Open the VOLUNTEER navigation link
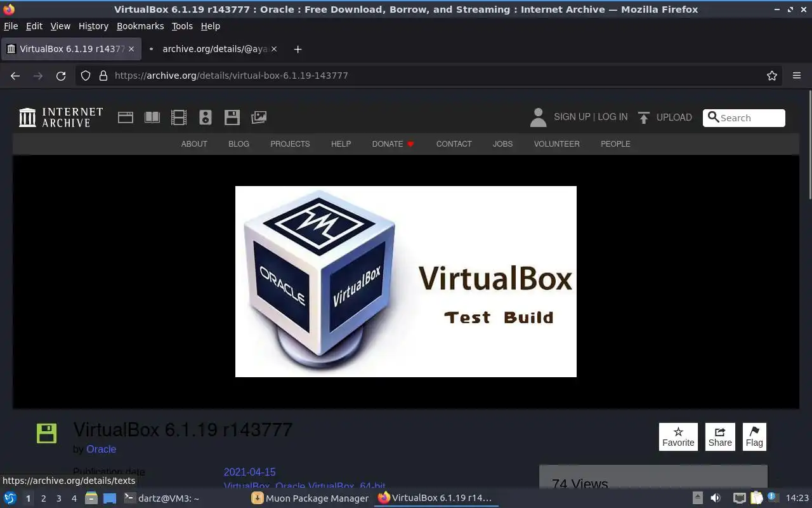812x508 pixels. pos(556,144)
